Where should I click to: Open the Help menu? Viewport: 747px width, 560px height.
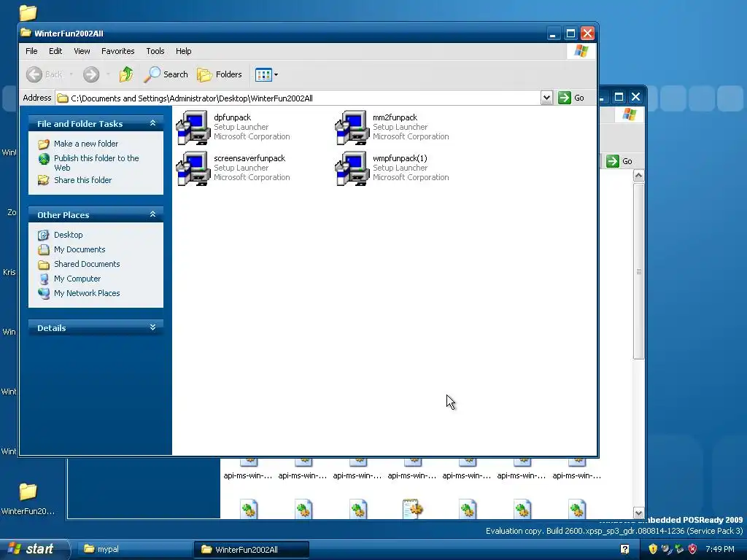pos(183,51)
